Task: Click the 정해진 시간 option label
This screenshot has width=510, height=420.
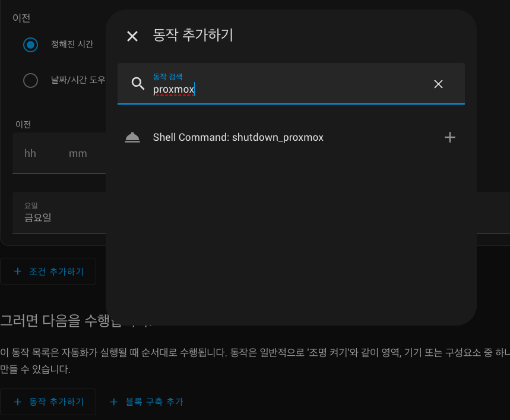Action: pyautogui.click(x=72, y=45)
